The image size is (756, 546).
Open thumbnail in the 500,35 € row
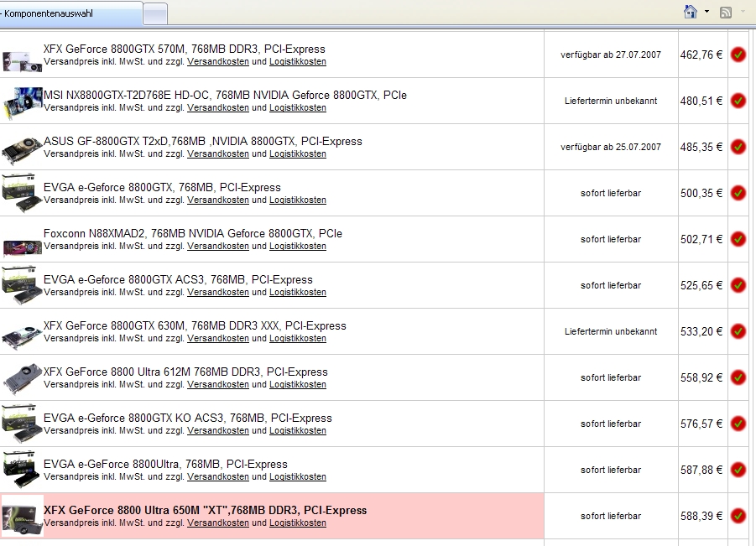pos(22,193)
